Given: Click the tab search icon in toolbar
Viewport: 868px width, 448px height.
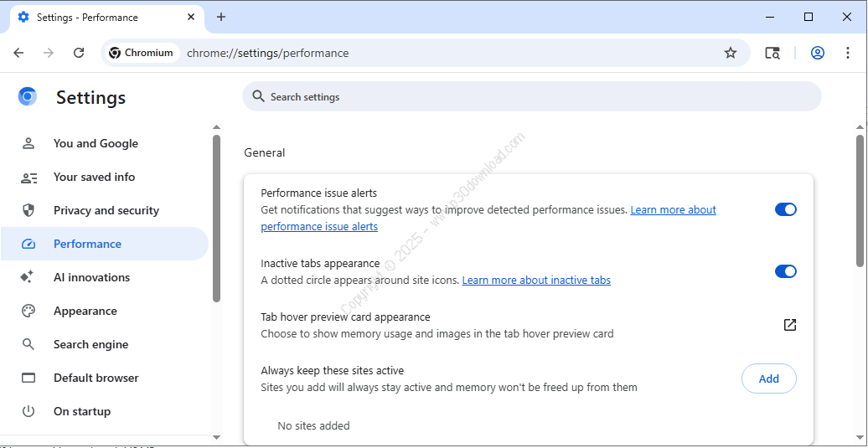Looking at the screenshot, I should pos(772,53).
